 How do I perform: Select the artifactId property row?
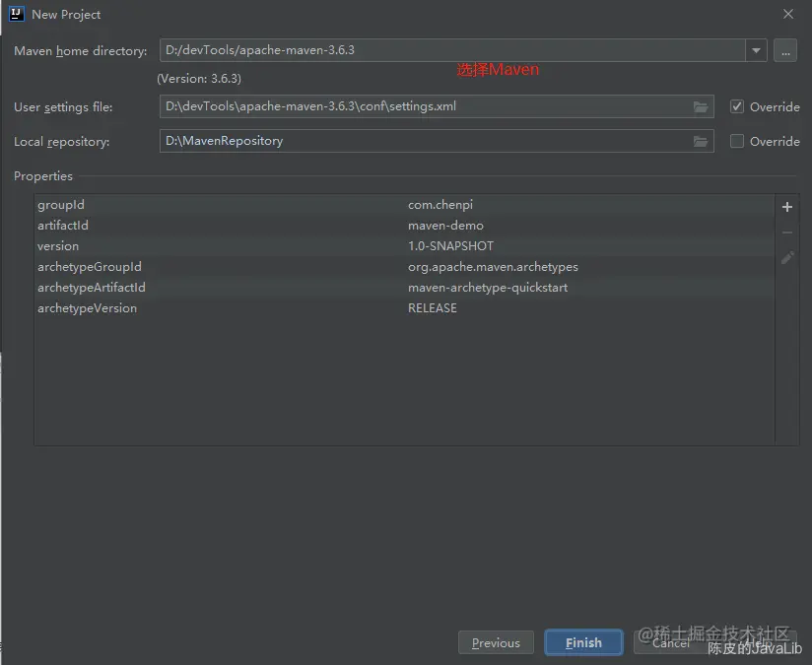click(404, 226)
